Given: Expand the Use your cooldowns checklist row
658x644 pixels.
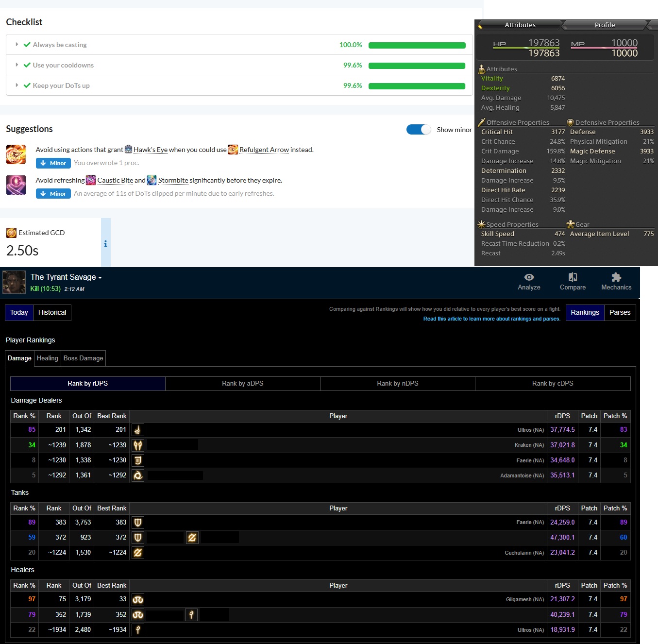Looking at the screenshot, I should click(239, 65).
